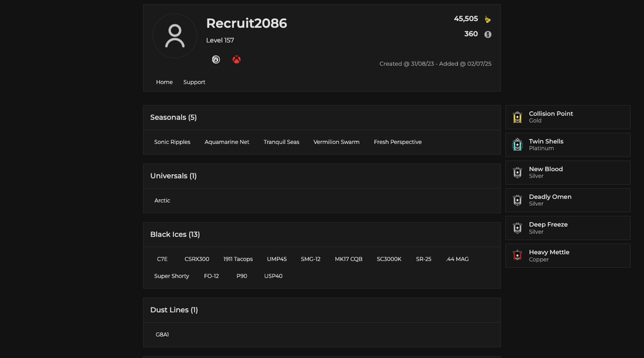Viewport: 644px width, 358px height.
Task: Select the Tranquil Seas seasonal skin
Action: [x=281, y=142]
